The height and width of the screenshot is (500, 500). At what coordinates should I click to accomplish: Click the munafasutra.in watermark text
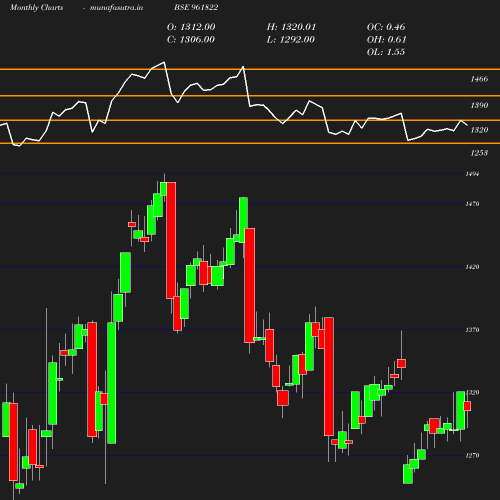click(x=116, y=7)
